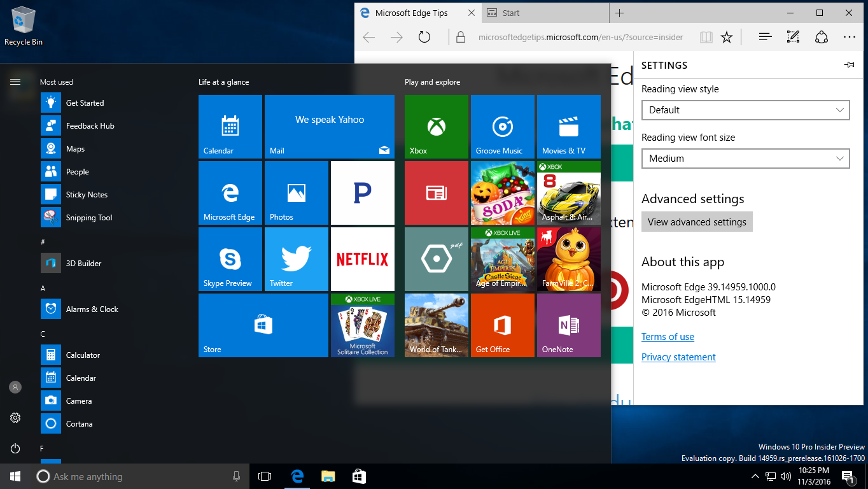Open the Twitter tile
The width and height of the screenshot is (868, 489).
tap(297, 259)
